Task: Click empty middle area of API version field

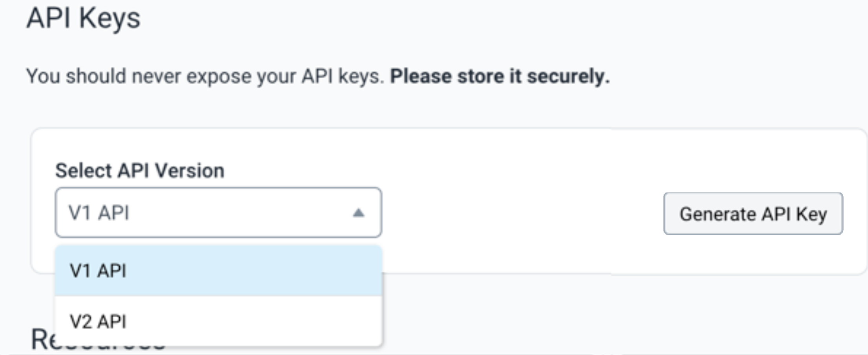Action: pyautogui.click(x=235, y=213)
